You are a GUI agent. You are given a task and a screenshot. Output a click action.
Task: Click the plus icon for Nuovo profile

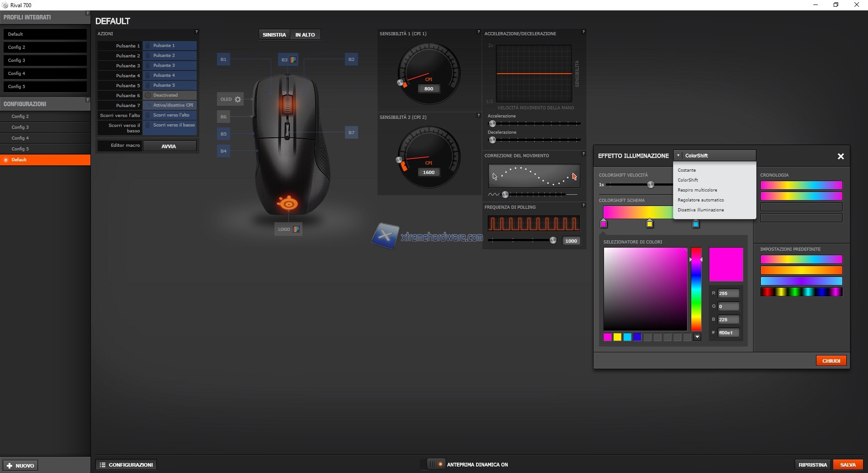tap(9, 466)
